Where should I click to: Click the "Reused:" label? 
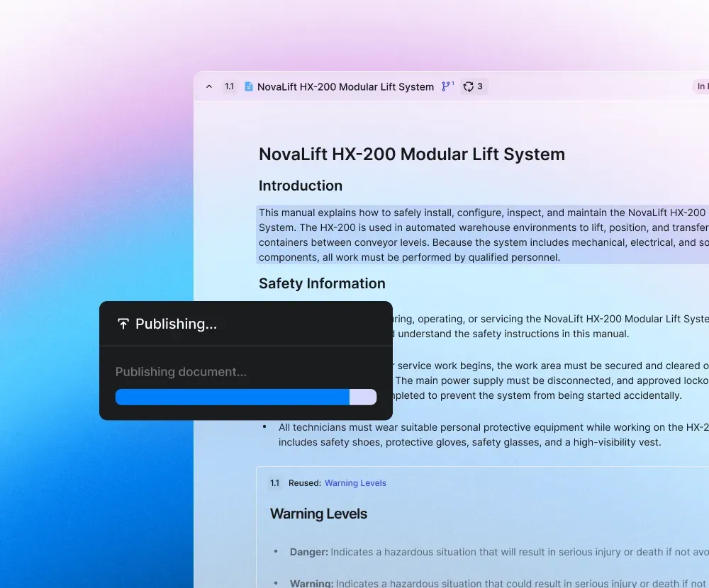pyautogui.click(x=305, y=482)
